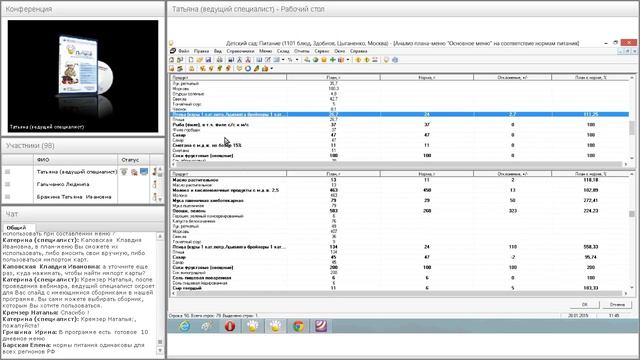
Task: Open the Отчеты menu
Action: [302, 51]
